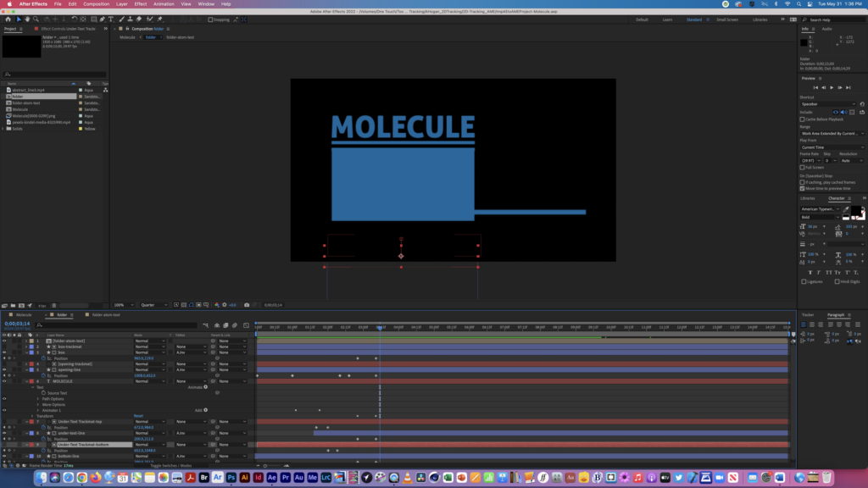Switch to the Molecule timeline tab
This screenshot has height=488, width=868.
tap(24, 315)
